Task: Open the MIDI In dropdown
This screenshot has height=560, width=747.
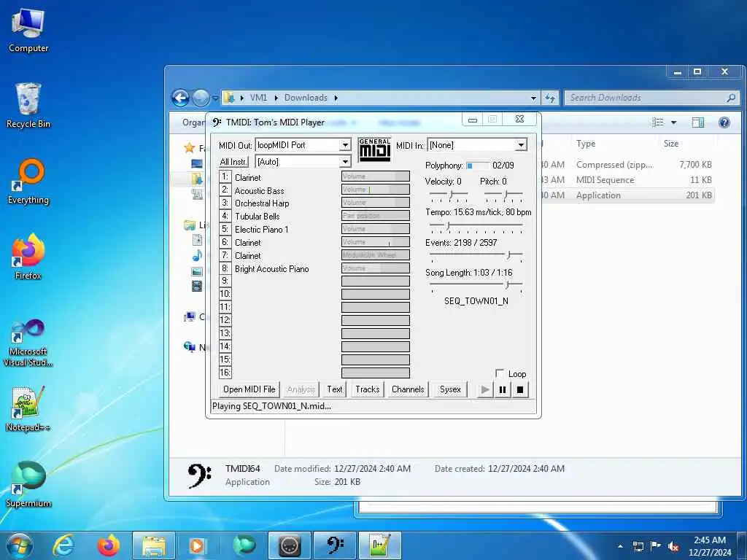Action: coord(521,145)
